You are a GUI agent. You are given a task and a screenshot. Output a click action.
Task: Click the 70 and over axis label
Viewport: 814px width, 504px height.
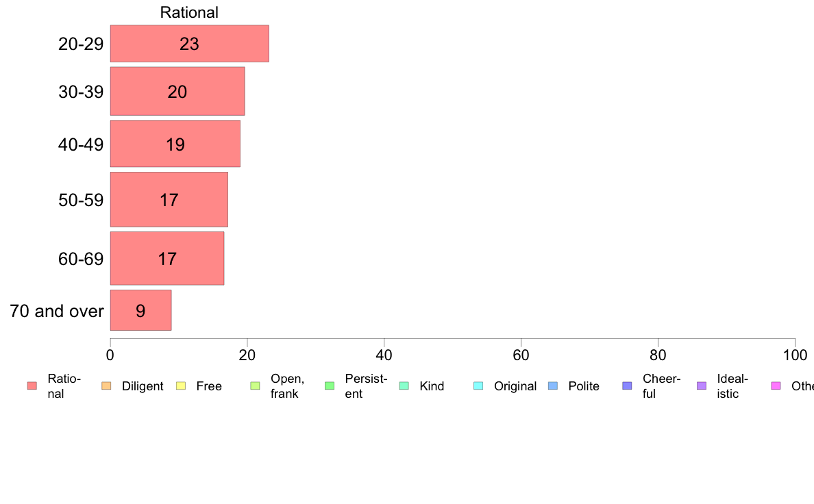pyautogui.click(x=57, y=311)
